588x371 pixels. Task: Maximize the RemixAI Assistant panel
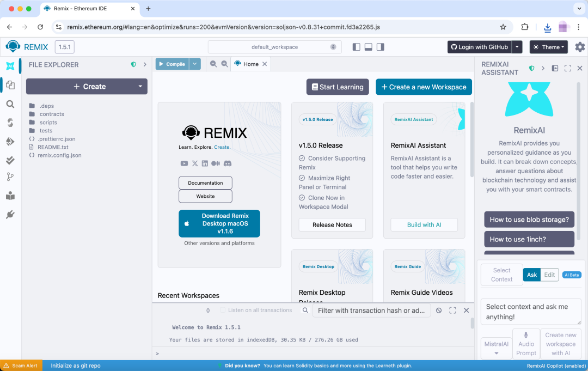pyautogui.click(x=568, y=68)
